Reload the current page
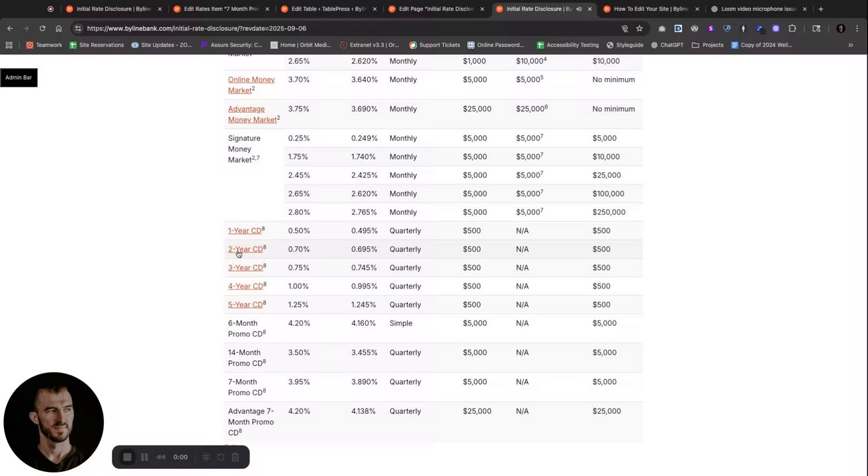868x476 pixels. pos(42,28)
